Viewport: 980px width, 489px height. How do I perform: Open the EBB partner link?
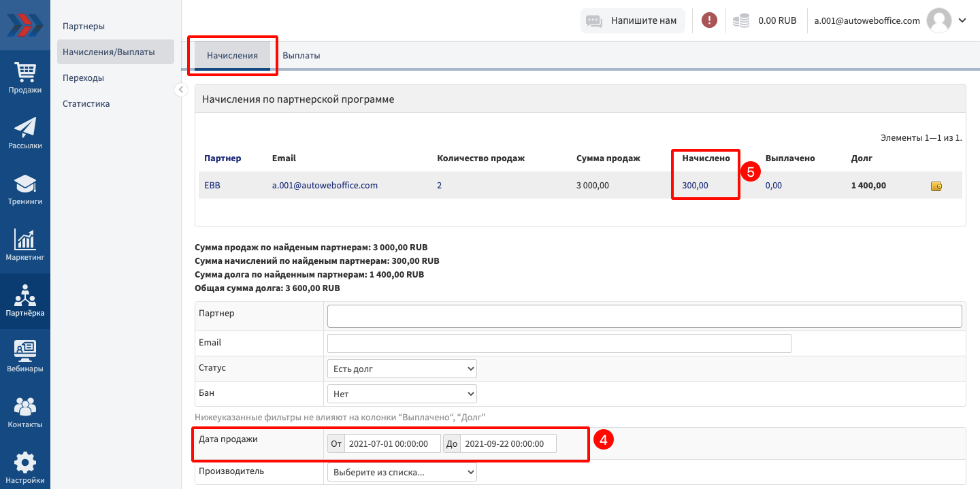point(212,185)
